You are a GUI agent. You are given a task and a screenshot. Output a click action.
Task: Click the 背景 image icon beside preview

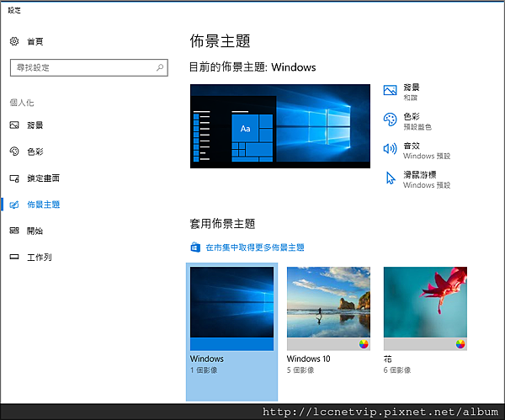[390, 90]
